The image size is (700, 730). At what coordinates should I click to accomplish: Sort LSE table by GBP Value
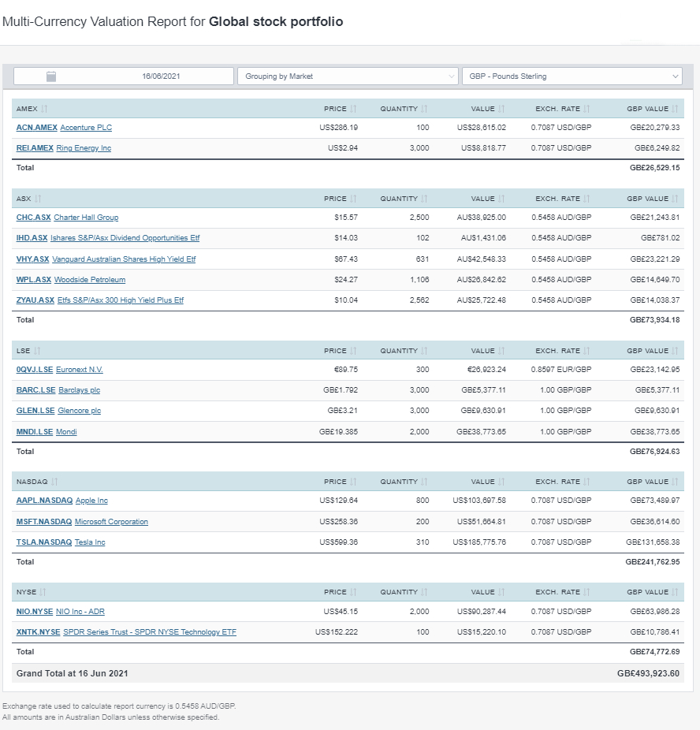pos(675,351)
